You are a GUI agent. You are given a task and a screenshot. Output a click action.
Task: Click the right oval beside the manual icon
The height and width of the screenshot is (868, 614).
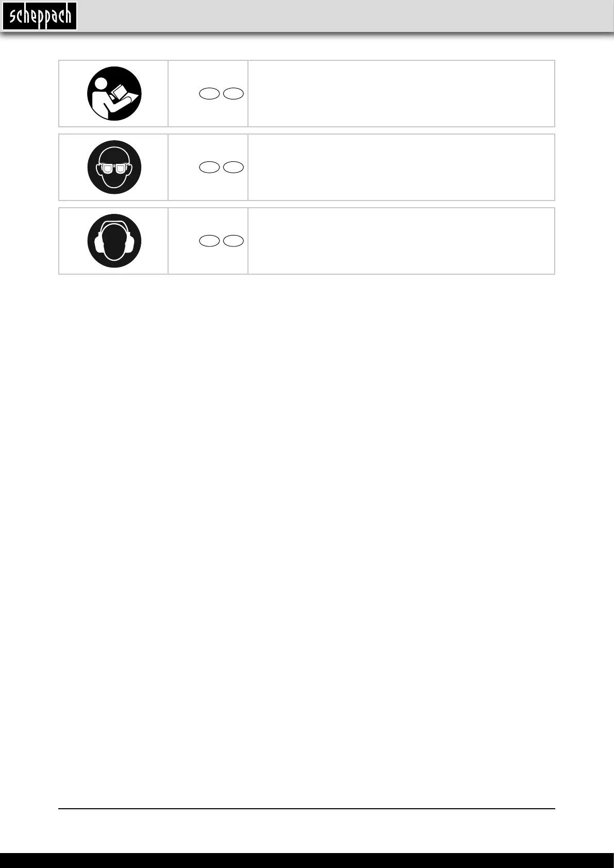pyautogui.click(x=234, y=94)
